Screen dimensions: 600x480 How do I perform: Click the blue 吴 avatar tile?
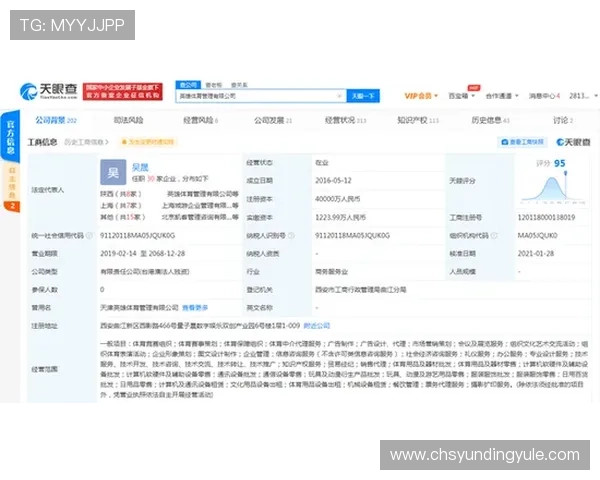click(x=113, y=172)
